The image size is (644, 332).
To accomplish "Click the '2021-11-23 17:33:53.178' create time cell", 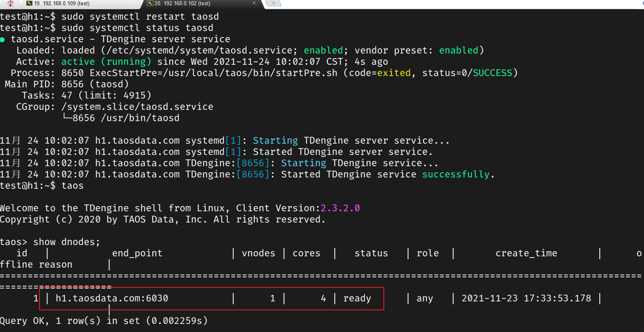I will [x=526, y=298].
